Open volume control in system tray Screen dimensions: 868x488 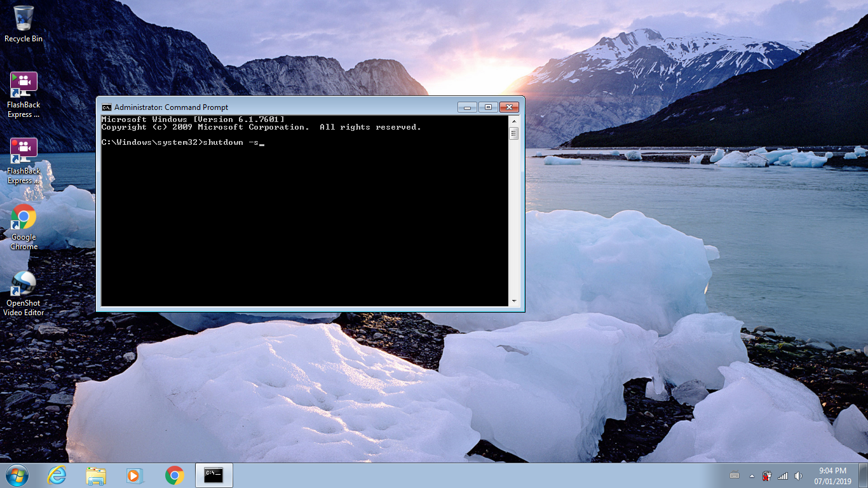pos(797,475)
